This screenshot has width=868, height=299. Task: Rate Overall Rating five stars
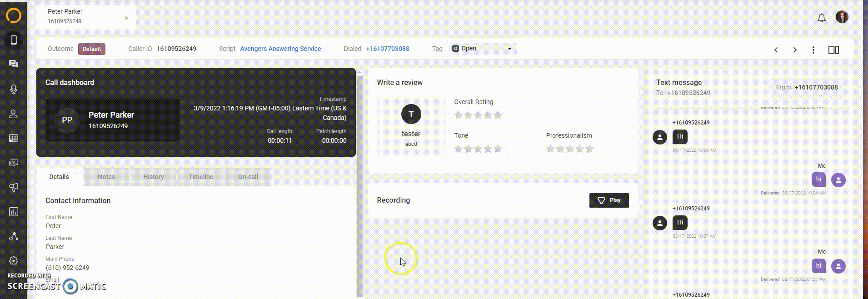pos(498,115)
